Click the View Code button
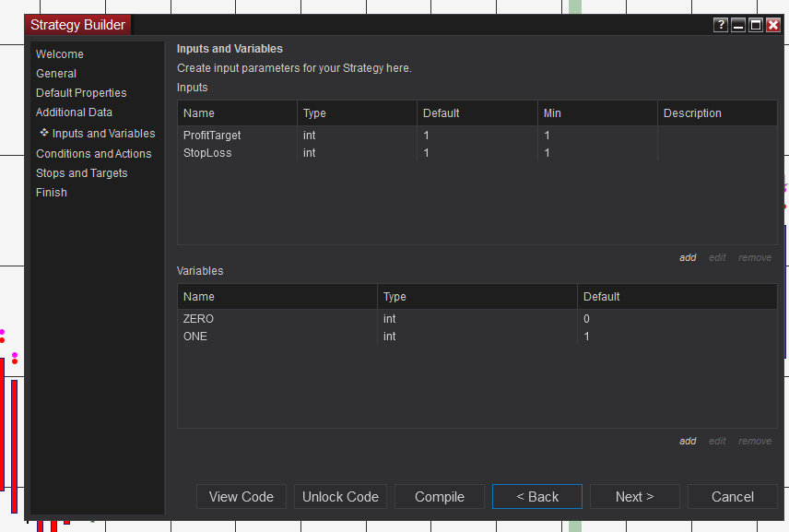This screenshot has width=789, height=532. click(241, 497)
